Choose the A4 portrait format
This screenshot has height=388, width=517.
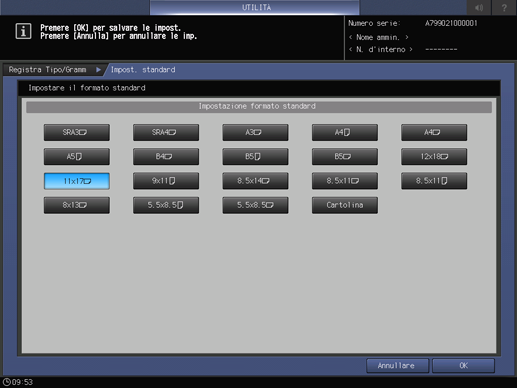click(x=345, y=132)
